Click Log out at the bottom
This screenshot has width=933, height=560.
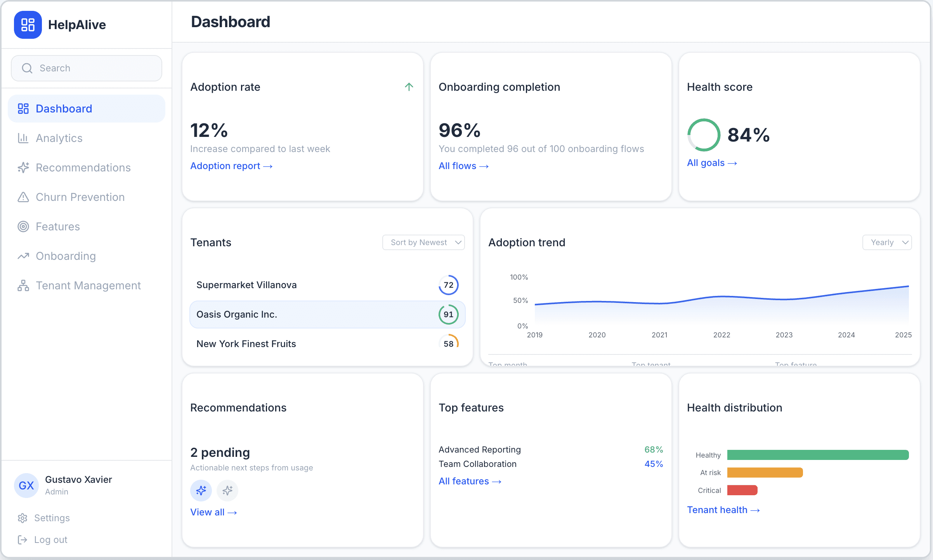[50, 539]
